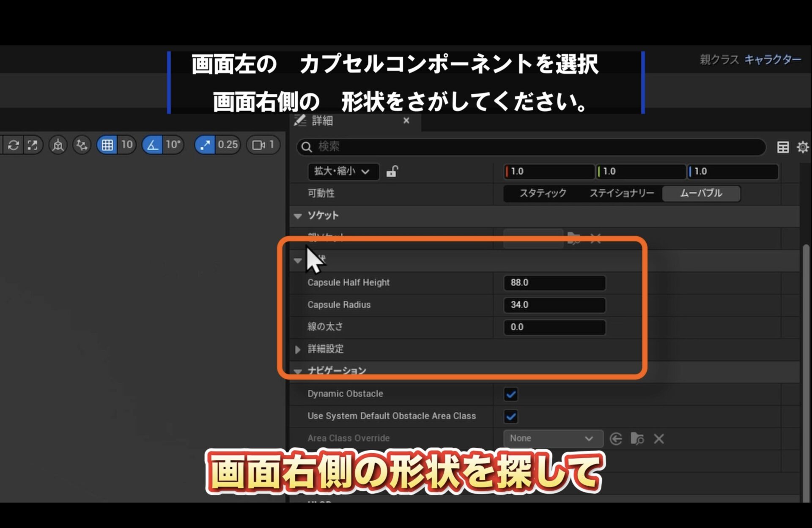
Task: Click the browse-to-asset folder icon for Area Class Override
Action: coord(637,438)
